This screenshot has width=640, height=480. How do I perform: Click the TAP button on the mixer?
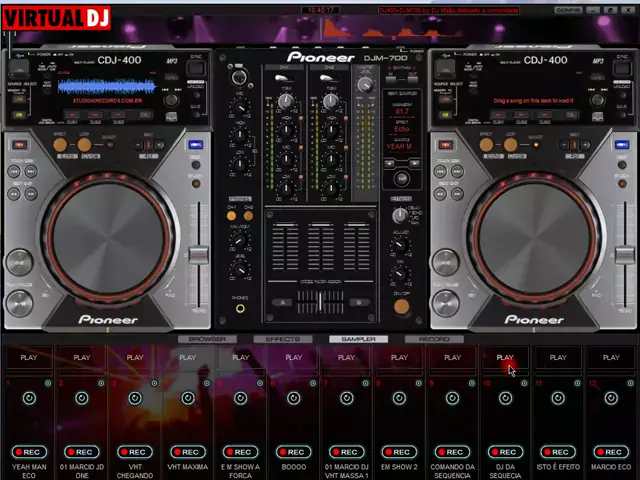click(401, 179)
